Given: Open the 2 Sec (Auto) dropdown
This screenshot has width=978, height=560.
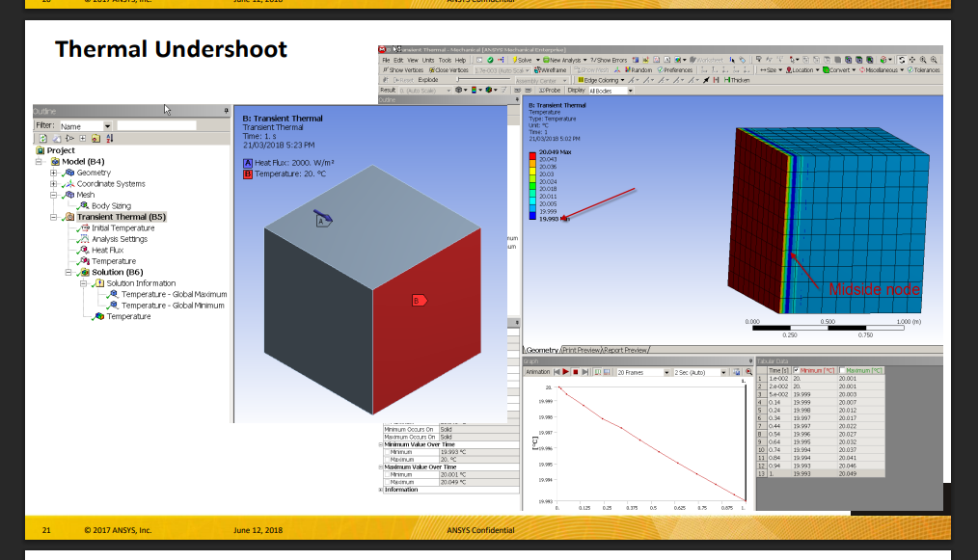Looking at the screenshot, I should click(723, 372).
